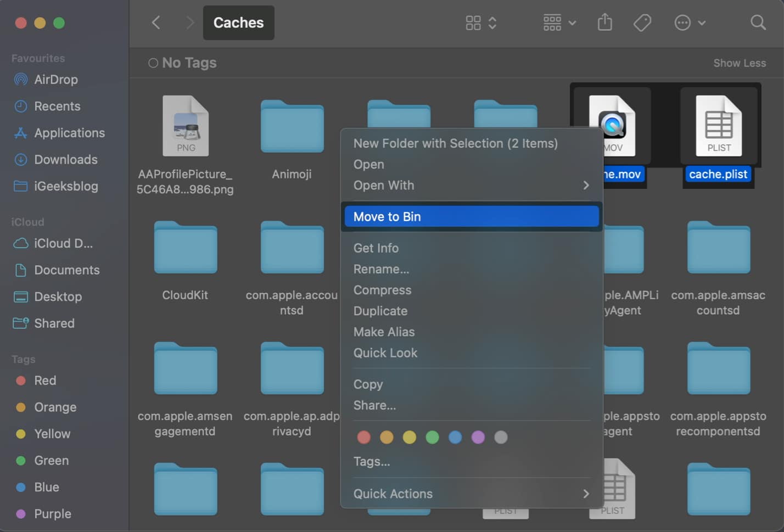Choose Compress from context menu
Screen dimensions: 784x532
382,290
